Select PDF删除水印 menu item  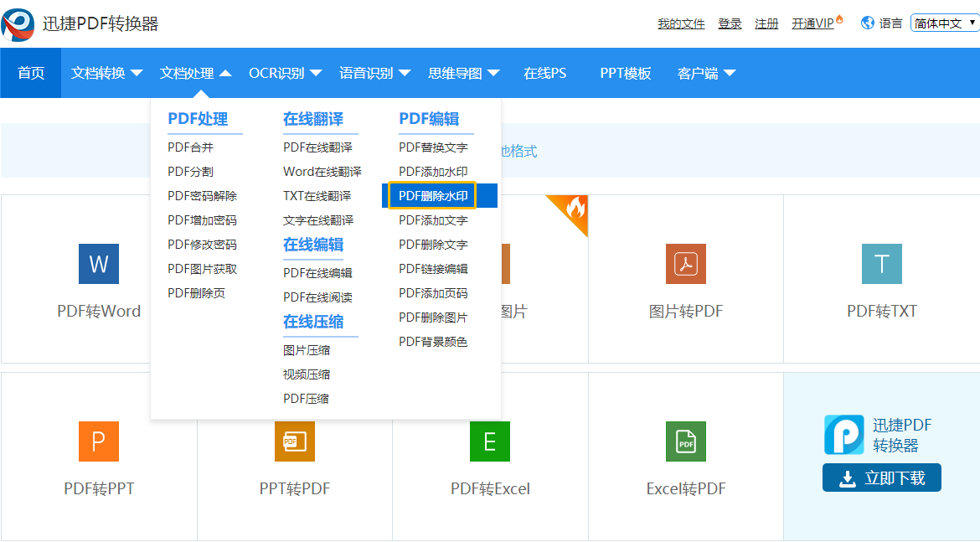(440, 196)
